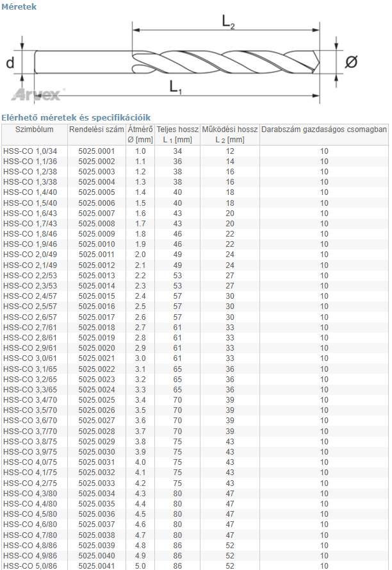This screenshot has height=570, width=392.
Task: Click the Működési hossz column header
Action: click(230, 134)
